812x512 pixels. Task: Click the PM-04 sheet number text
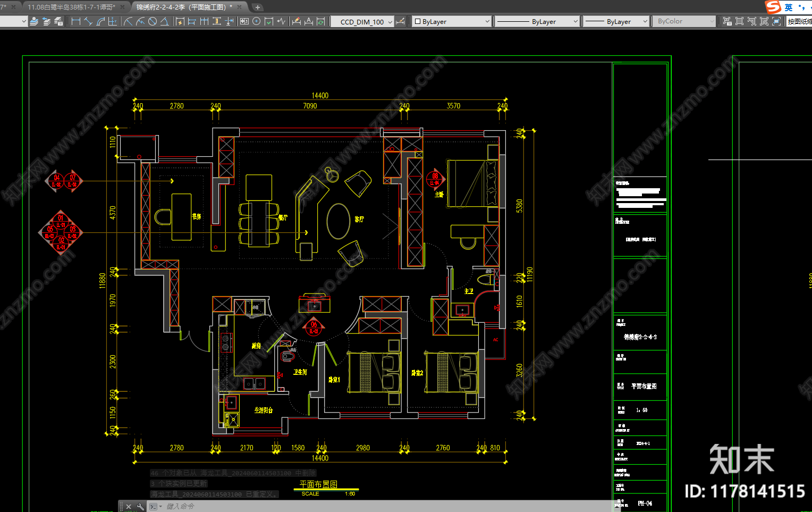pyautogui.click(x=645, y=503)
